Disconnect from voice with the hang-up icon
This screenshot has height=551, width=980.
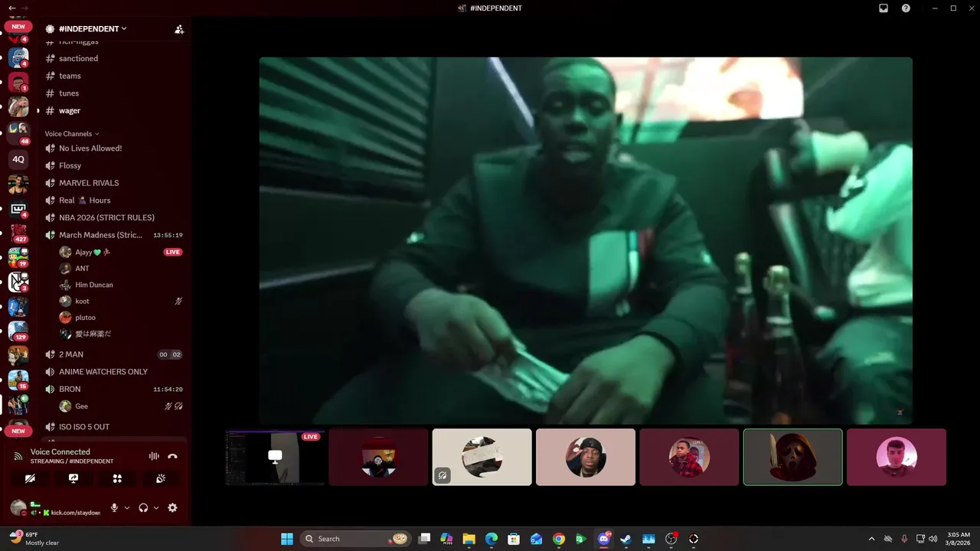(173, 456)
